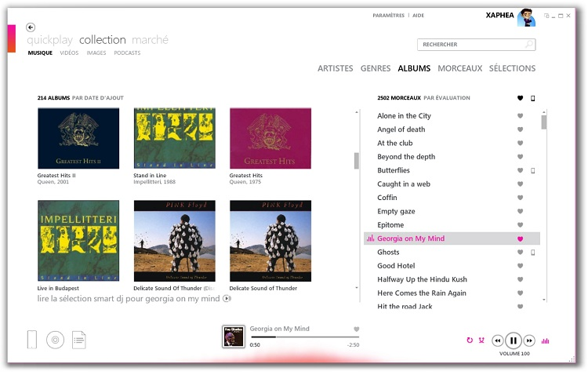Open the playlist document icon
The width and height of the screenshot is (588, 375).
tap(78, 340)
